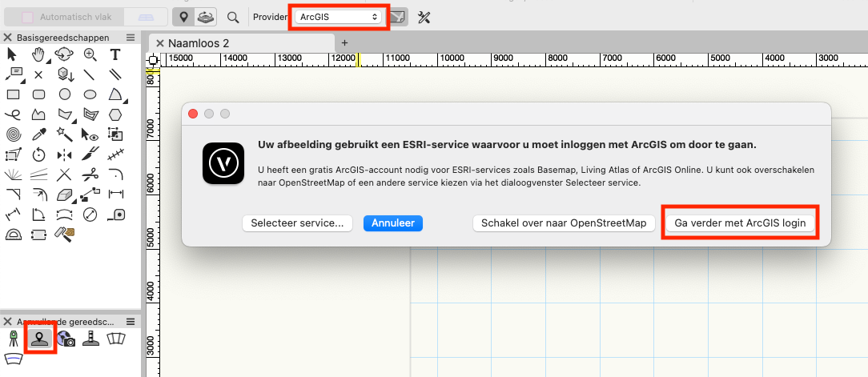Select the Spiral tool
The image size is (868, 377).
pos(13,134)
